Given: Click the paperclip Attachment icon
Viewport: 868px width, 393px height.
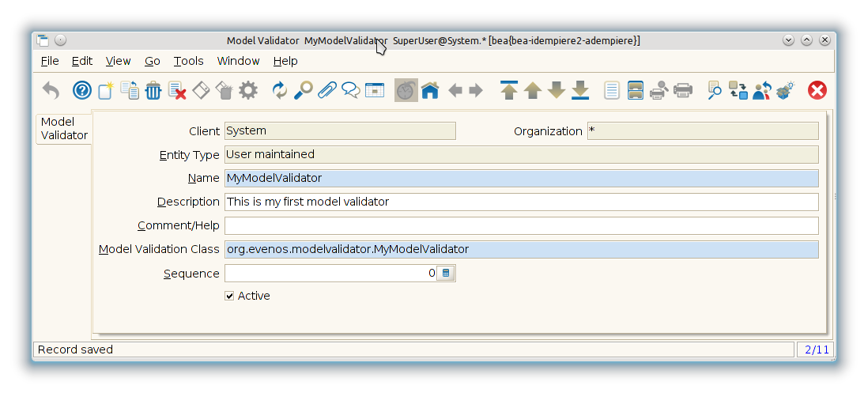Looking at the screenshot, I should 326,91.
